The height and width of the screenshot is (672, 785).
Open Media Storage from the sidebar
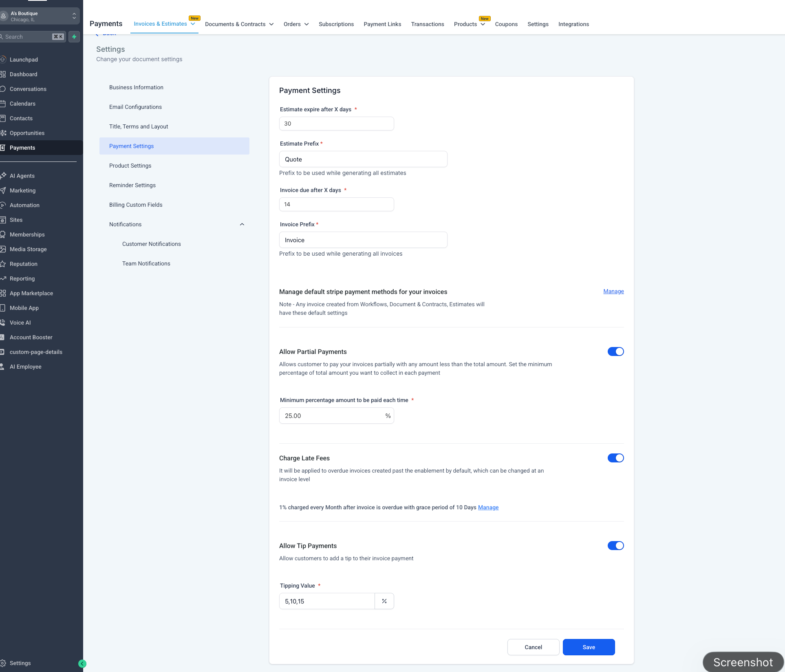pyautogui.click(x=28, y=249)
